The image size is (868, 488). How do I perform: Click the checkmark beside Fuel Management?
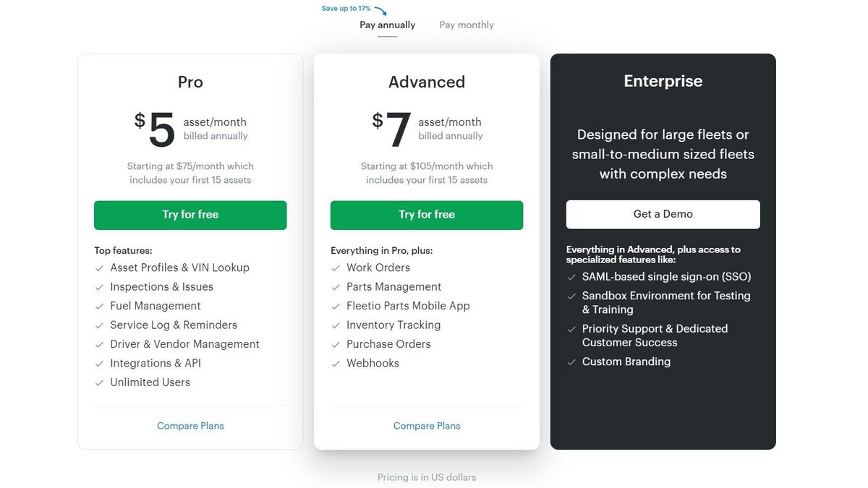point(100,306)
